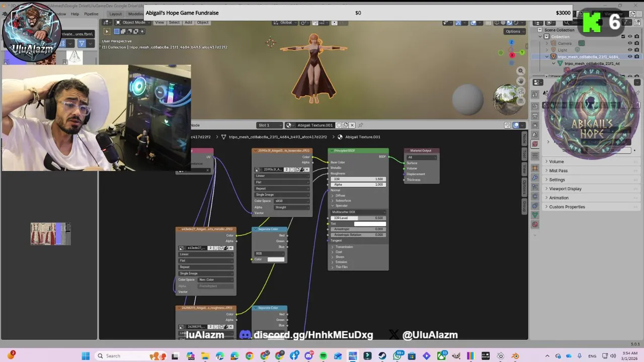Click the fake user shield on Abigail Texture.001

coord(339,125)
